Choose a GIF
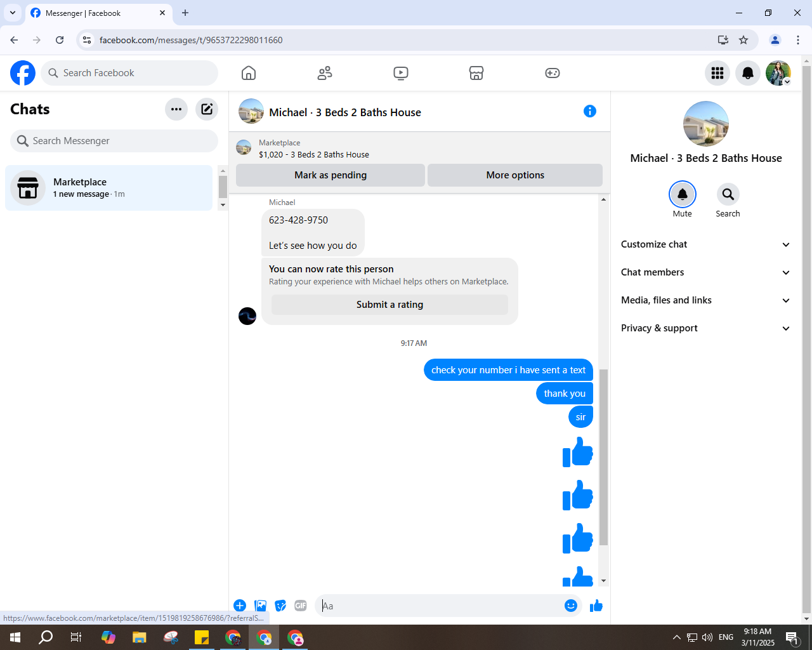812x650 pixels. click(x=301, y=606)
